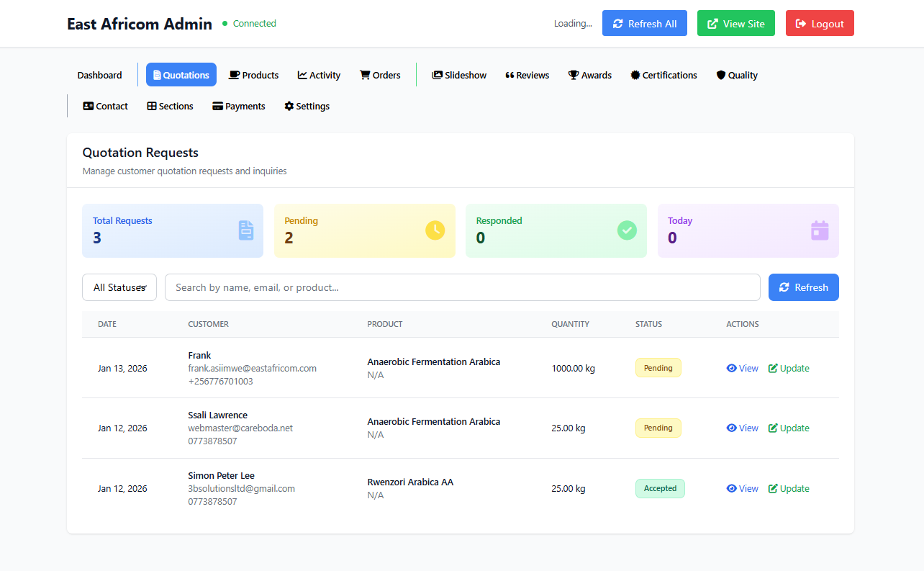This screenshot has height=571, width=924.
Task: Go to the Orders tab
Action: (380, 75)
